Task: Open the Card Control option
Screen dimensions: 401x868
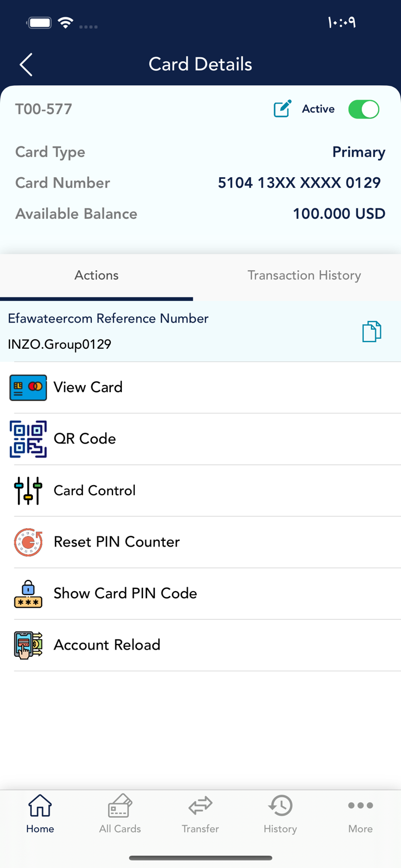Action: point(95,491)
